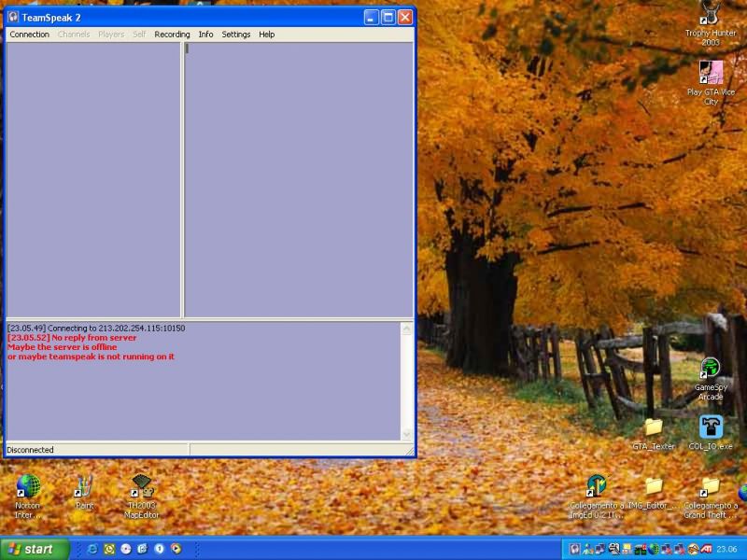This screenshot has height=560, width=747.
Task: Click the 'No reply from server' log line
Action: [72, 338]
